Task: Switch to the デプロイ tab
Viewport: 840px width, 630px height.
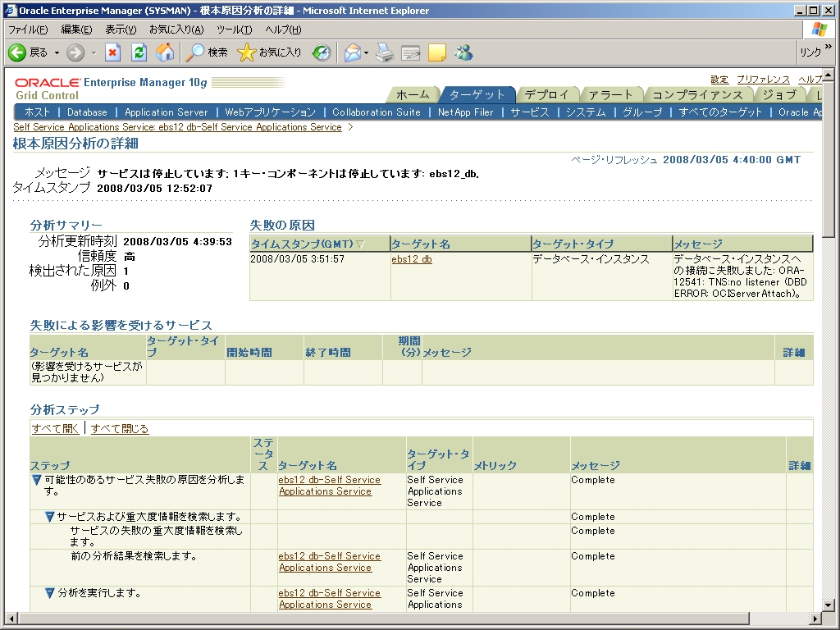Action: coord(546,95)
